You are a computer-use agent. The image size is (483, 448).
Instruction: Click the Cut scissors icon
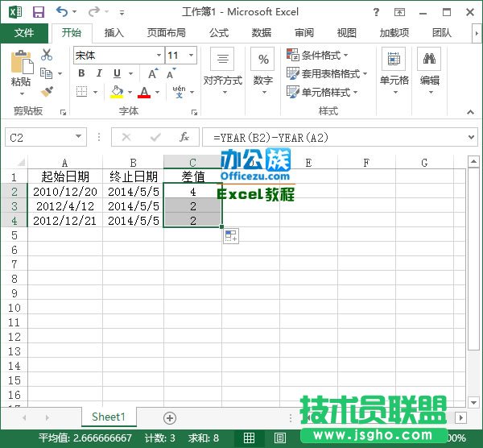pyautogui.click(x=47, y=55)
